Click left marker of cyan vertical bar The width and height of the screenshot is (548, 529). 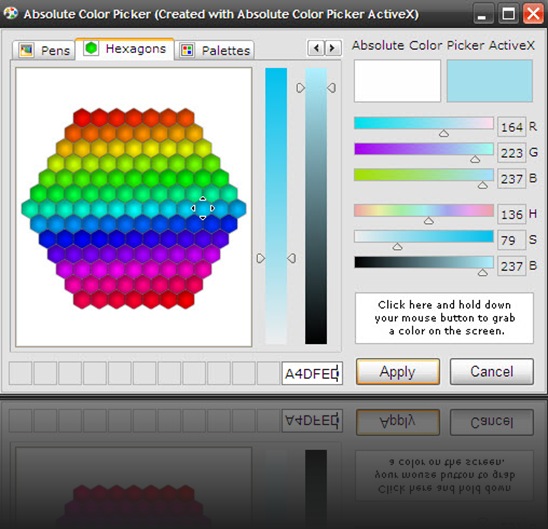[x=261, y=258]
